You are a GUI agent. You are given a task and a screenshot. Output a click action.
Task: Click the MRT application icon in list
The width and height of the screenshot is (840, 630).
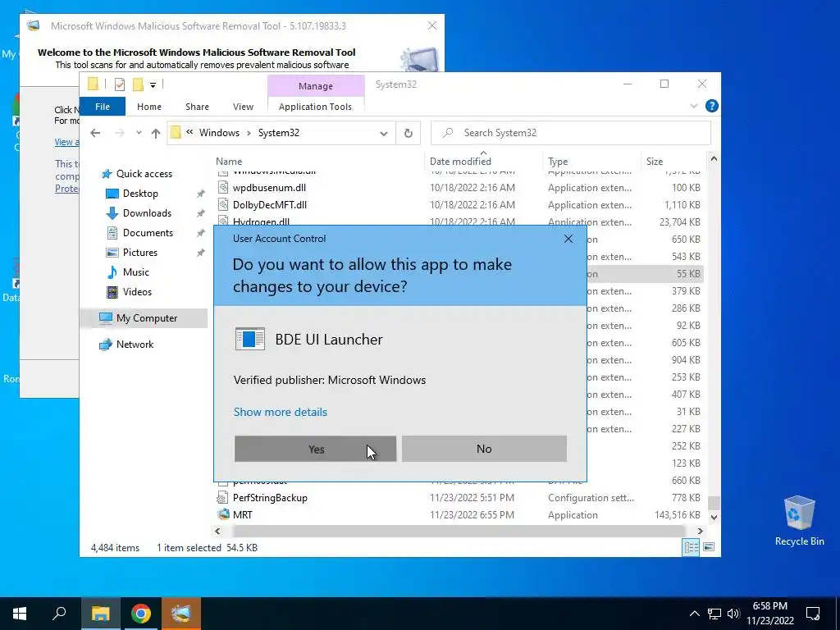tap(223, 514)
